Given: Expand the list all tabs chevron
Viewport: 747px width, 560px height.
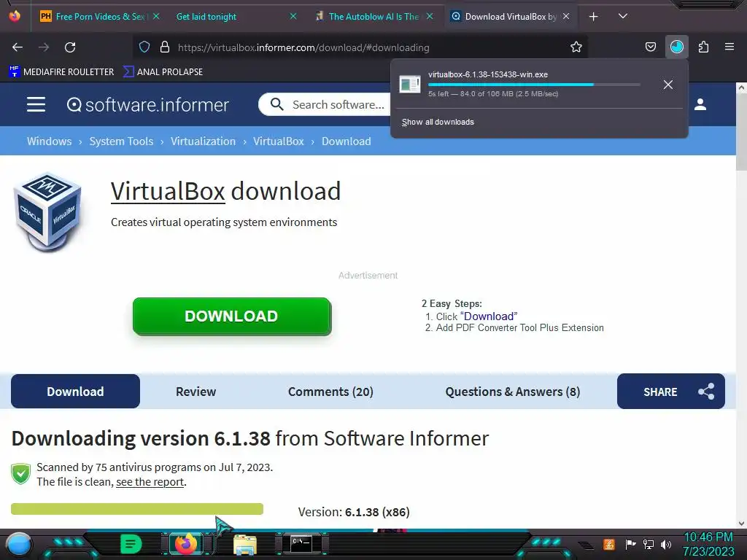Looking at the screenshot, I should pyautogui.click(x=622, y=16).
